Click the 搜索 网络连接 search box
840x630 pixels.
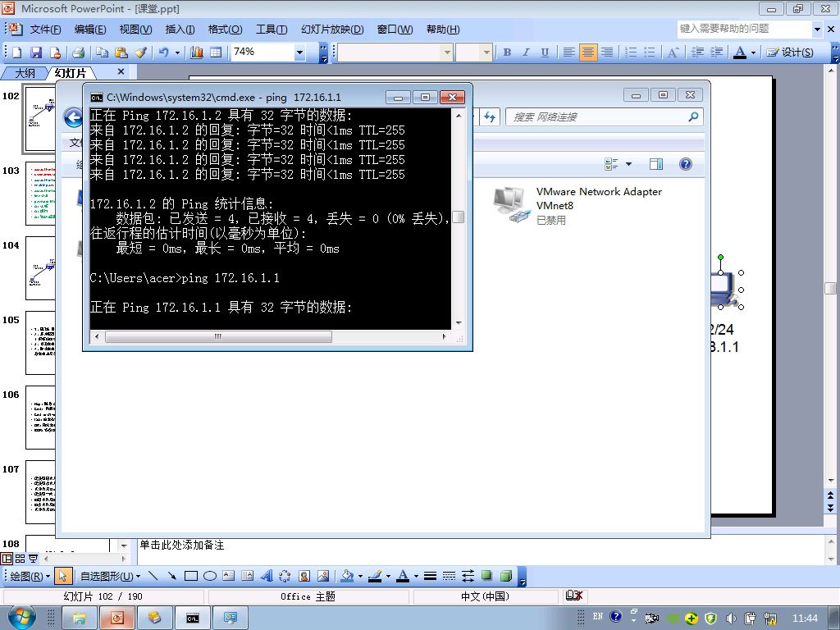point(605,116)
